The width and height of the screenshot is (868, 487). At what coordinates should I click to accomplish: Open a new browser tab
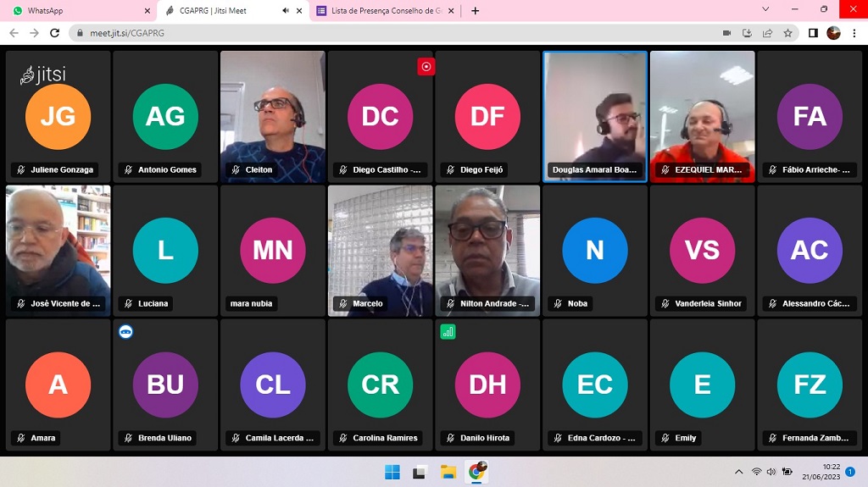click(475, 10)
